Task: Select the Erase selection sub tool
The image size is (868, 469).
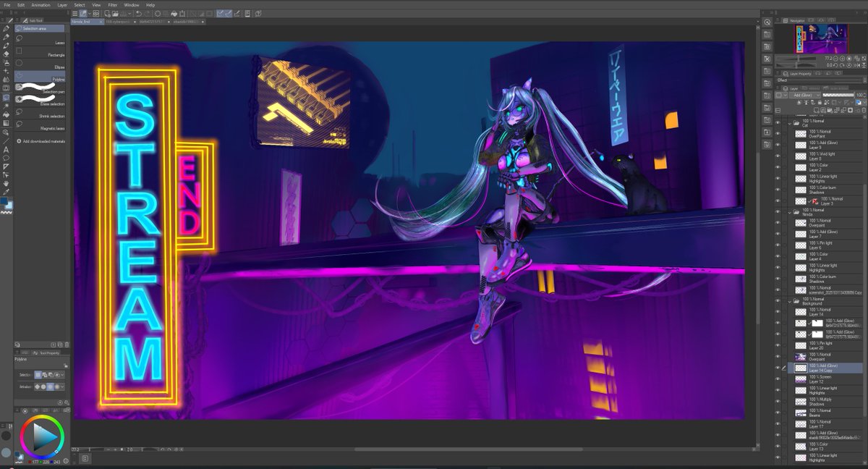Action: click(x=41, y=100)
